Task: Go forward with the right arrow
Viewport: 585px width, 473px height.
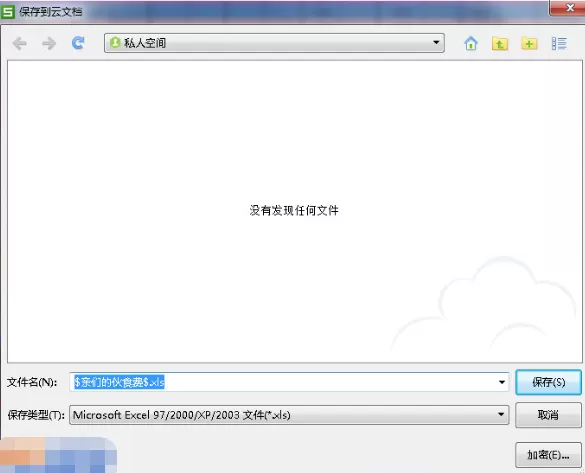Action: tap(49, 43)
